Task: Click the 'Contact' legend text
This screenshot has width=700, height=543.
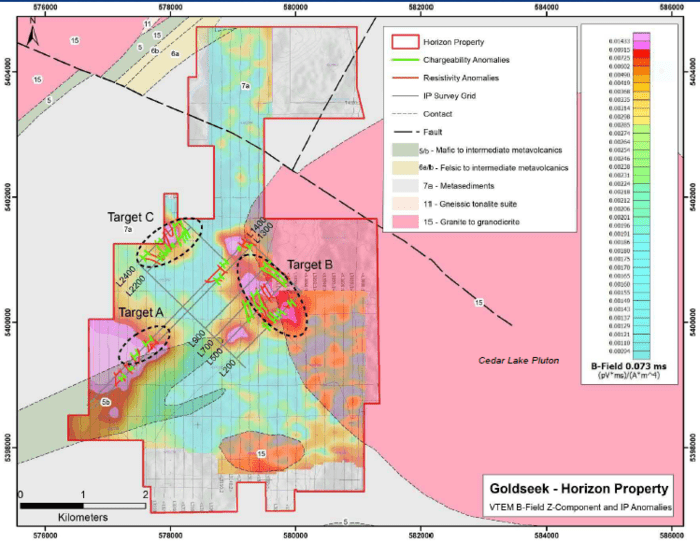Action: 438,114
